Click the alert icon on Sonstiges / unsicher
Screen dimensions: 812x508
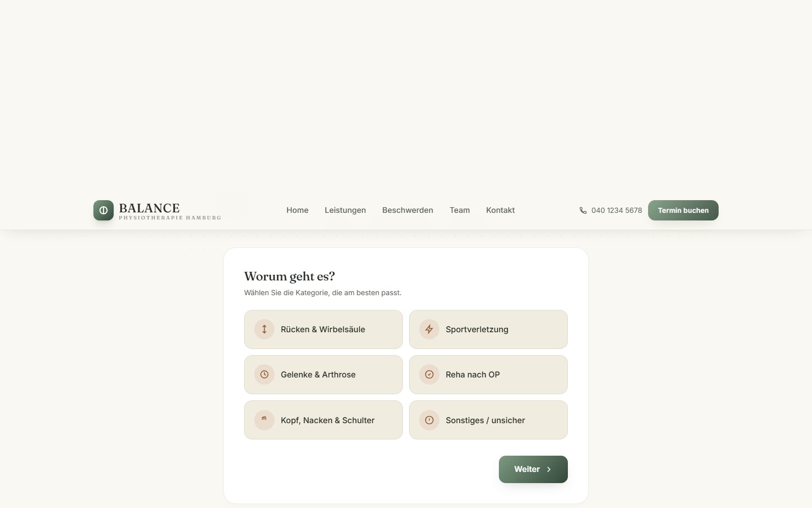[429, 420]
